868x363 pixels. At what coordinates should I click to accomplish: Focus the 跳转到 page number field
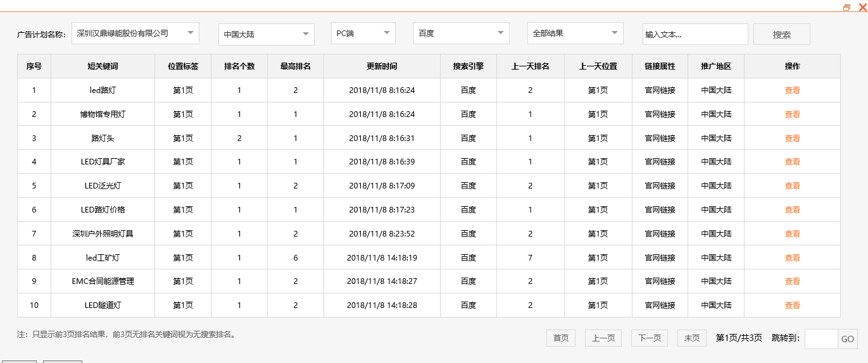[x=821, y=339]
